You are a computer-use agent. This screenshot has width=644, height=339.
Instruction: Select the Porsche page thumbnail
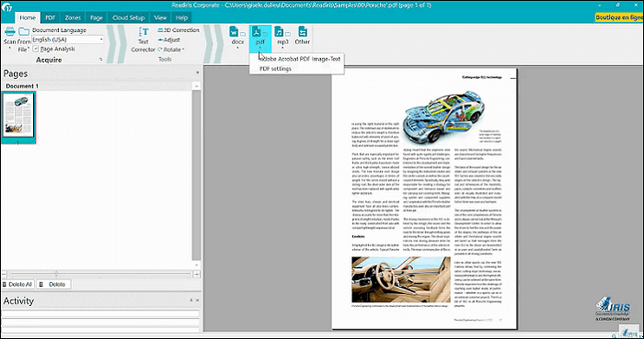pos(18,117)
